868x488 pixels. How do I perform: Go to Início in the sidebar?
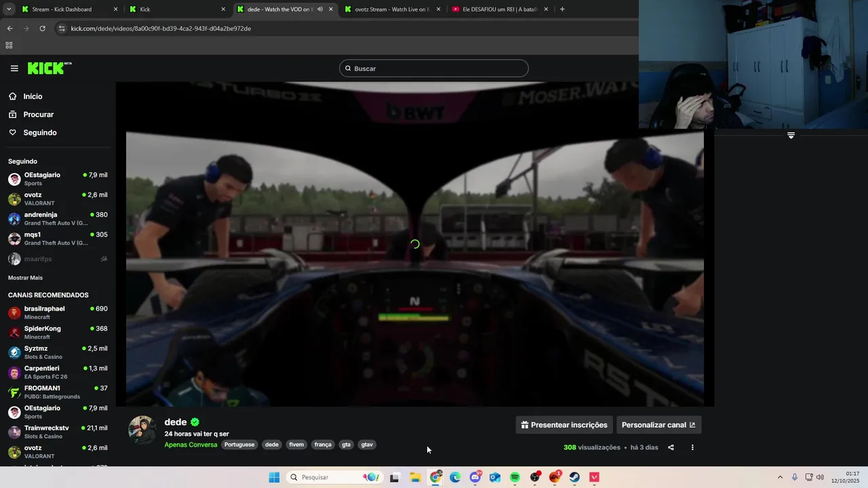[33, 96]
